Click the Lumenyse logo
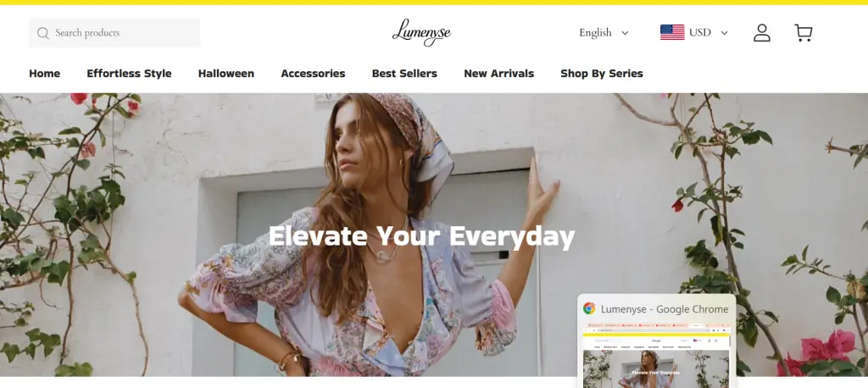This screenshot has width=868, height=388. tap(421, 32)
